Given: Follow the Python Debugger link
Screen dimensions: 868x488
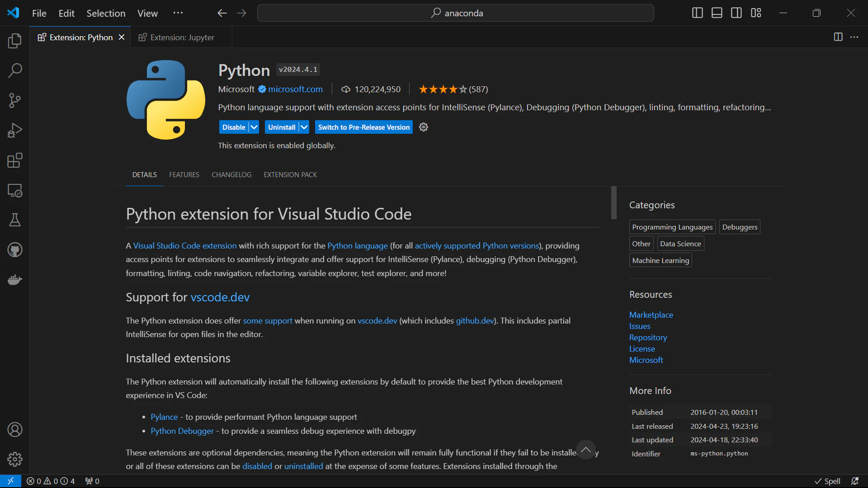Looking at the screenshot, I should click(182, 431).
